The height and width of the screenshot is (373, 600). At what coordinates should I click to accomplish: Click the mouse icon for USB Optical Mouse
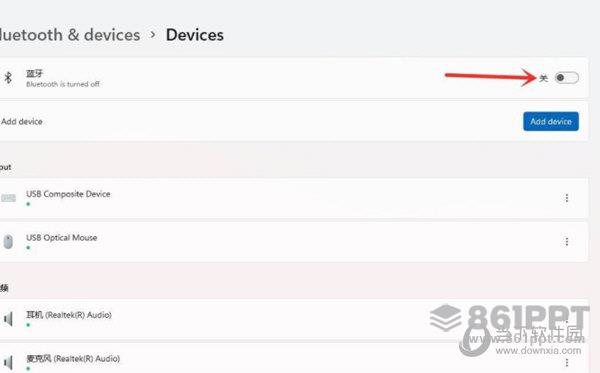[8, 242]
